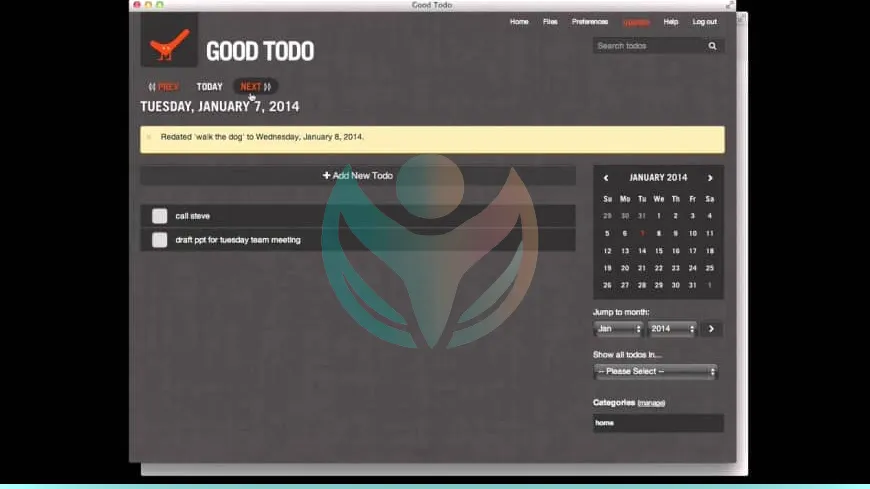
Task: Check off the 'call steve' todo
Action: pyautogui.click(x=159, y=216)
